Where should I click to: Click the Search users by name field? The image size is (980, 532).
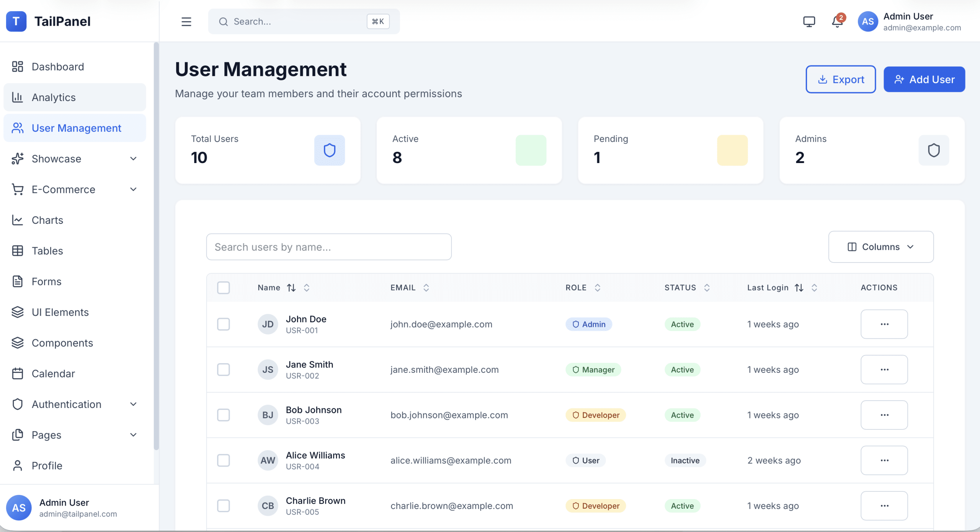pyautogui.click(x=328, y=247)
